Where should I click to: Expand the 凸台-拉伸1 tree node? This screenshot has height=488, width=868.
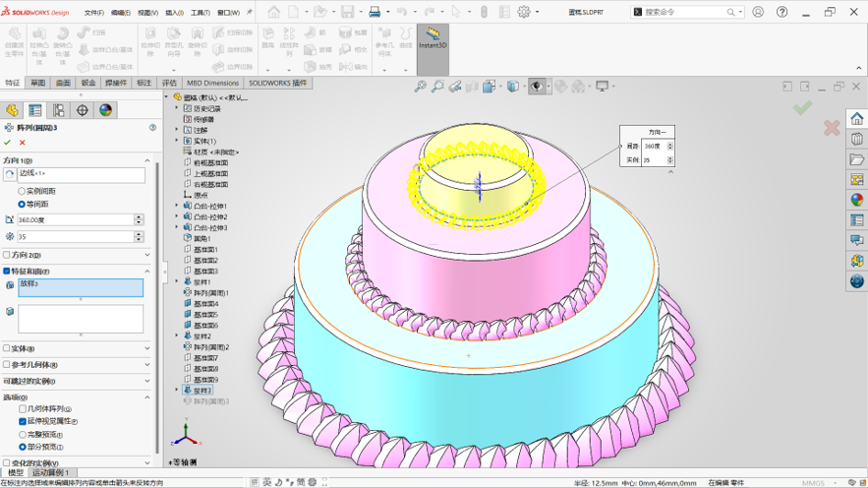pyautogui.click(x=177, y=206)
